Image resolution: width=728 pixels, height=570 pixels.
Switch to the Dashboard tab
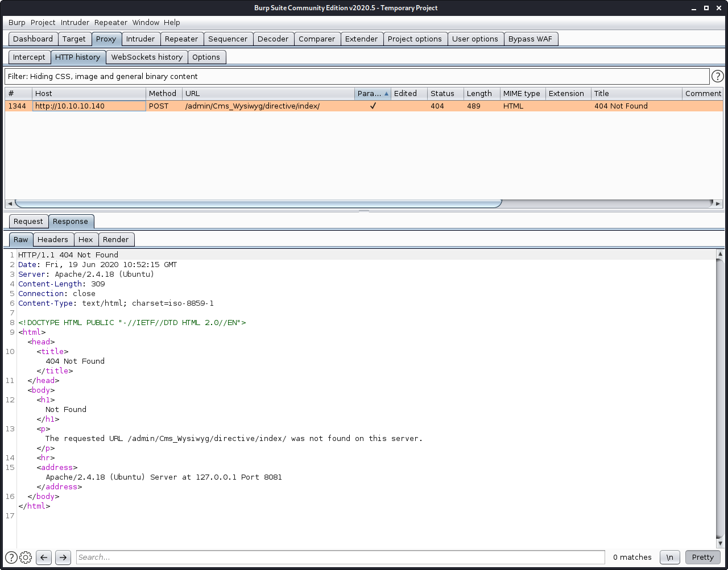pyautogui.click(x=33, y=39)
